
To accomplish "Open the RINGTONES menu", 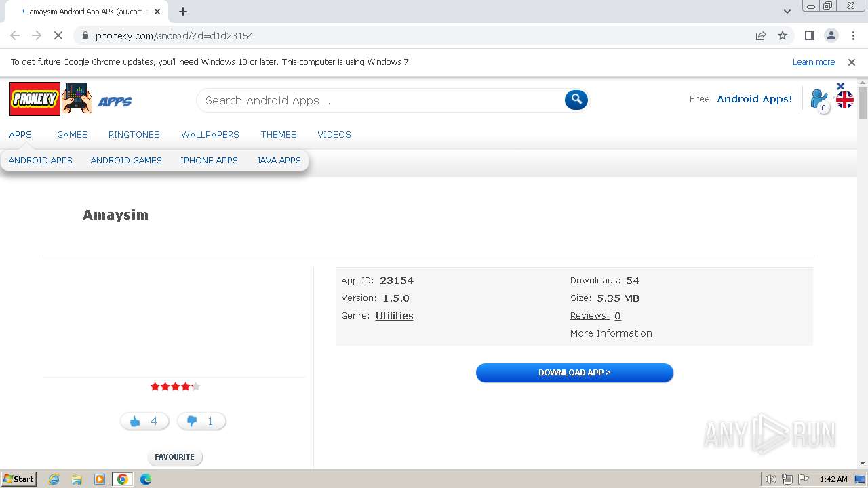I will tap(134, 134).
